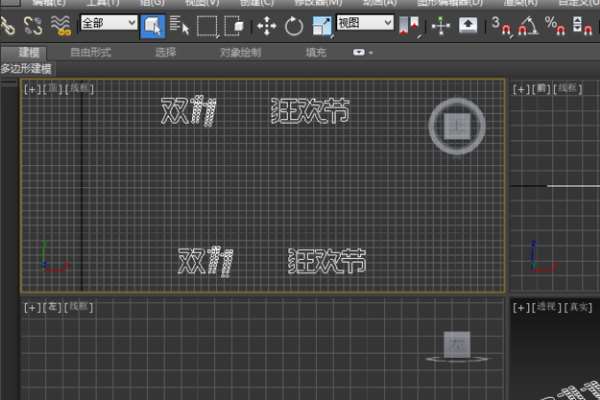600x400 pixels.
Task: Open 线框 shading menu in front viewport
Action: pyautogui.click(x=568, y=89)
